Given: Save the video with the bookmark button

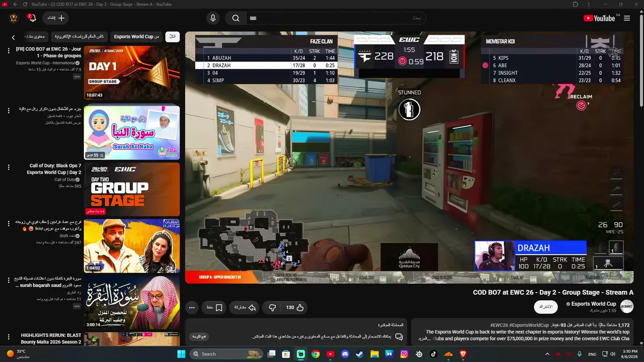Looking at the screenshot, I should click(x=214, y=307).
